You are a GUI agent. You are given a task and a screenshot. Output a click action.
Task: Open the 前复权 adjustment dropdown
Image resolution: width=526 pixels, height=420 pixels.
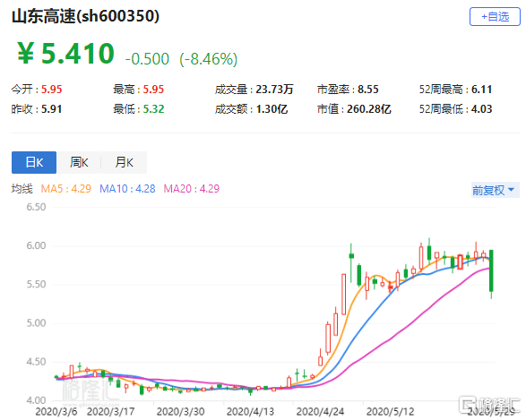[496, 190]
